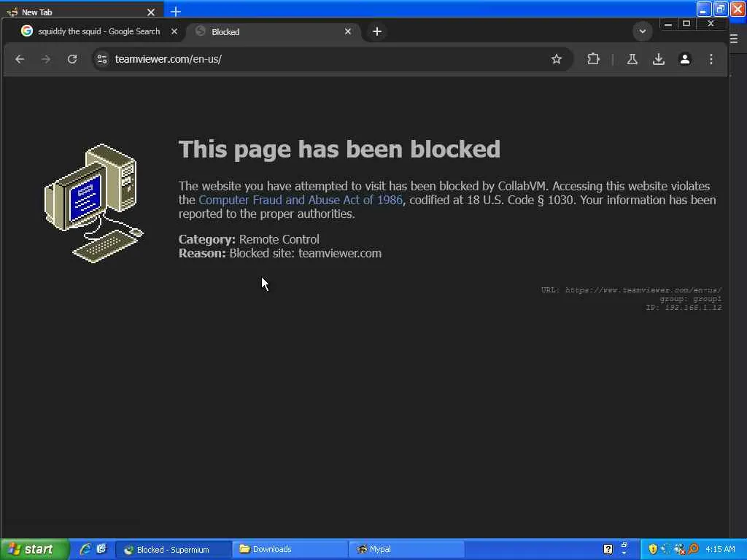This screenshot has width=747, height=560.
Task: Launch Internet Explorer from Quick Launch
Action: click(x=85, y=549)
